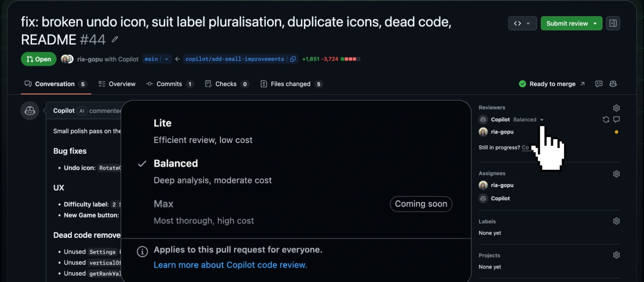This screenshot has width=644, height=282.
Task: Open the Labels gear settings
Action: 616,221
